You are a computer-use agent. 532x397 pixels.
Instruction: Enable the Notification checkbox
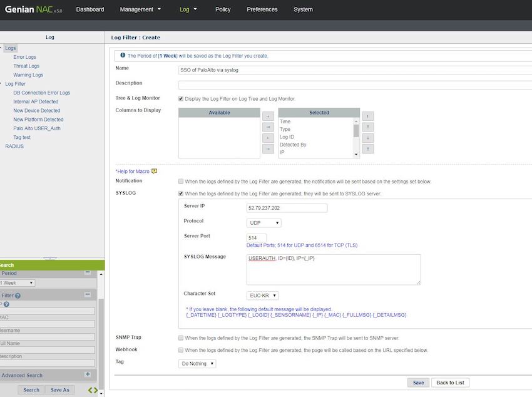pyautogui.click(x=181, y=182)
